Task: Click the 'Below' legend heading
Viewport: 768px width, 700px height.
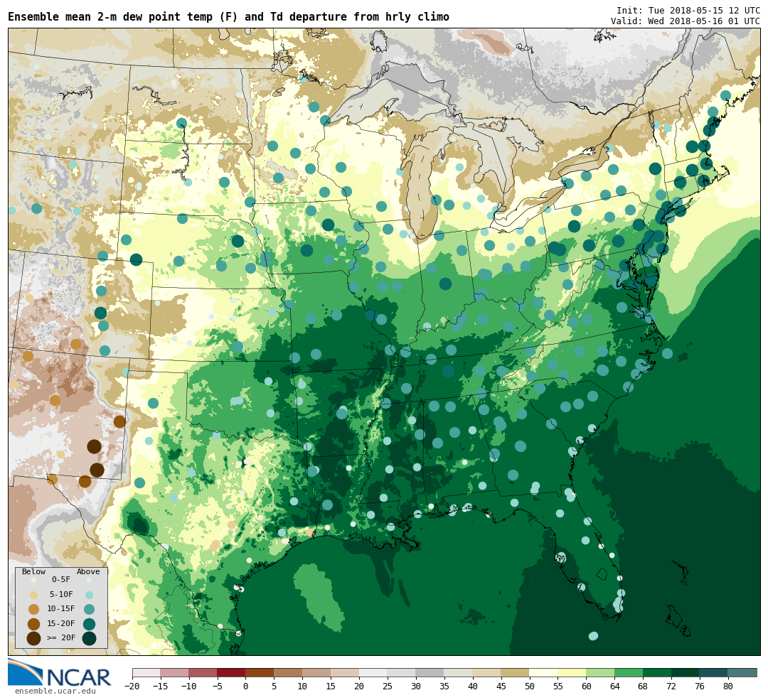Action: coord(34,572)
